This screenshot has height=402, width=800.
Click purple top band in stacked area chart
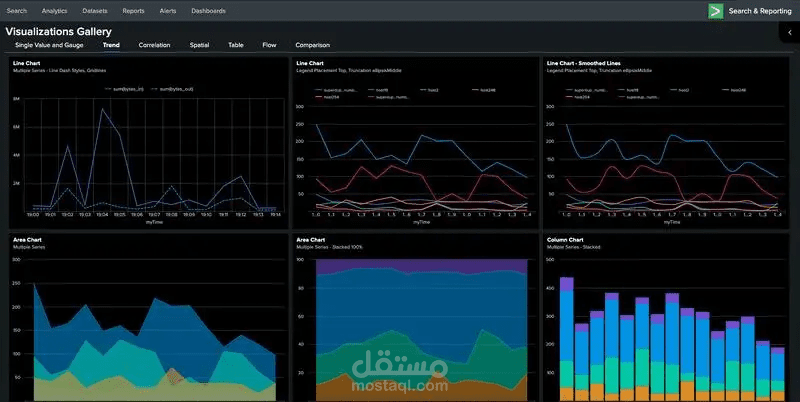pos(421,265)
